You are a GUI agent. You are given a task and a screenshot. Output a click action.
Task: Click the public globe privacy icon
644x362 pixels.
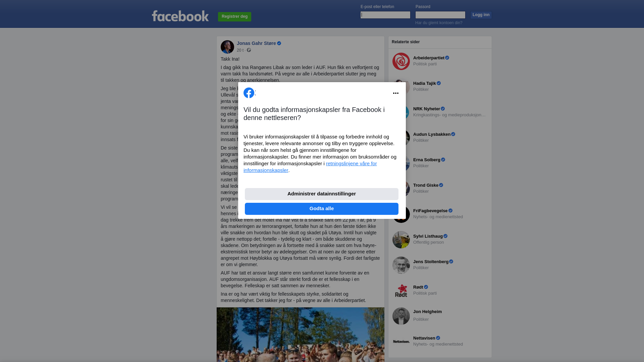[x=249, y=50]
